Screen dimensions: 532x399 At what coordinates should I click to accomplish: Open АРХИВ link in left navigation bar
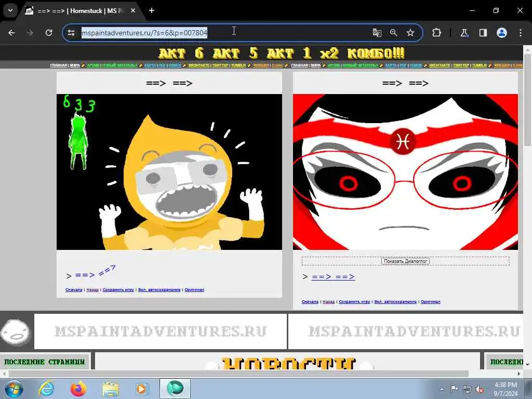93,65
